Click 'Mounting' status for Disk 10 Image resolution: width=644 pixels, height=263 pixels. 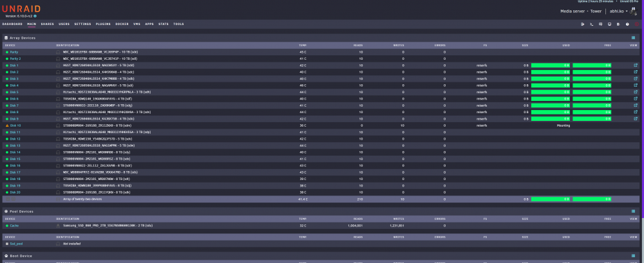pyautogui.click(x=563, y=125)
